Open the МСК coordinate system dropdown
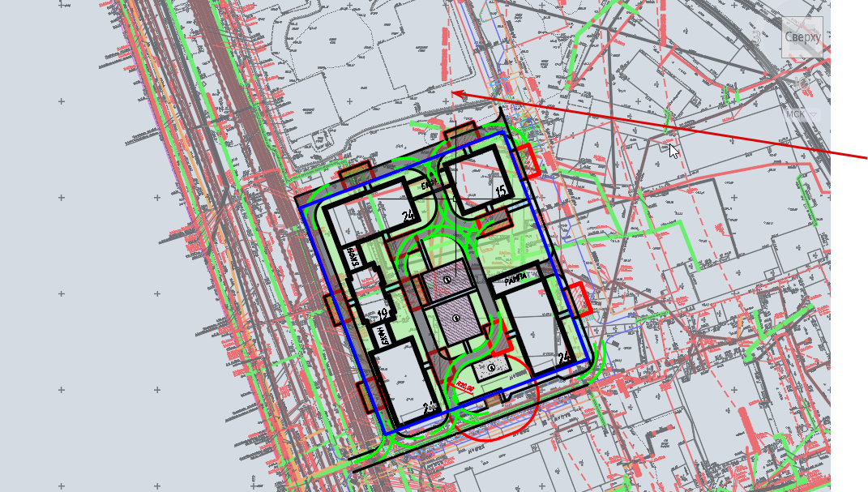This screenshot has width=868, height=492. tap(801, 114)
